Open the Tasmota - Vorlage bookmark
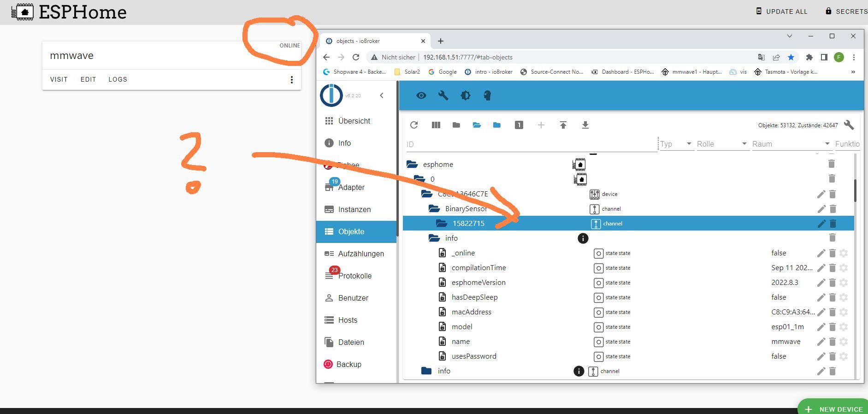Viewport: 868px width, 414px height. (785, 72)
